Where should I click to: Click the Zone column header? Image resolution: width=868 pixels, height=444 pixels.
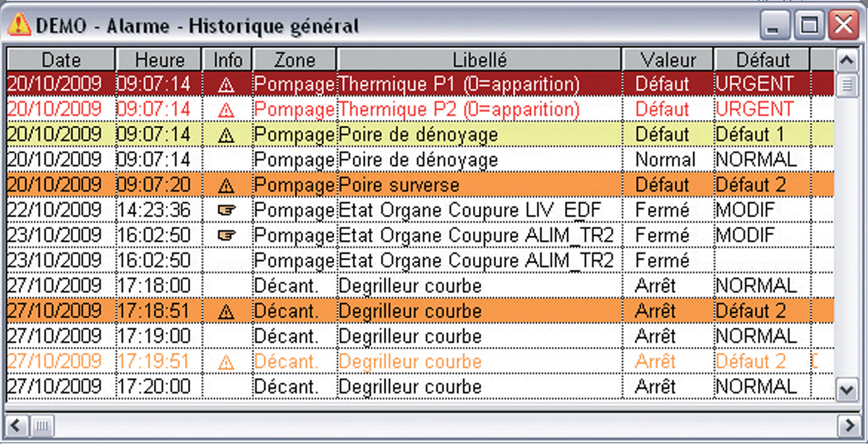tap(294, 60)
